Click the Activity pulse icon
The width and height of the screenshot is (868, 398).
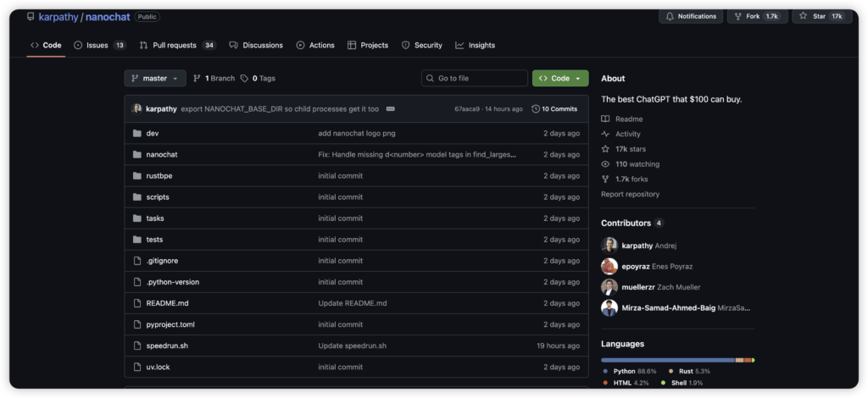605,134
